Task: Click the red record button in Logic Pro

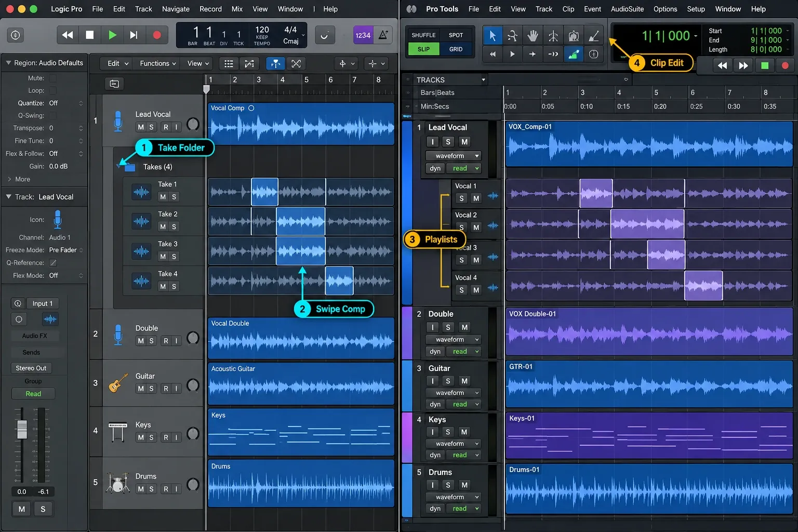Action: pos(157,35)
